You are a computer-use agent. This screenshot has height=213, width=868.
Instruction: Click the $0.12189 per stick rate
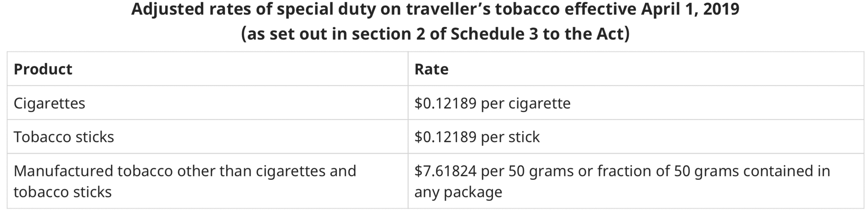click(x=477, y=137)
